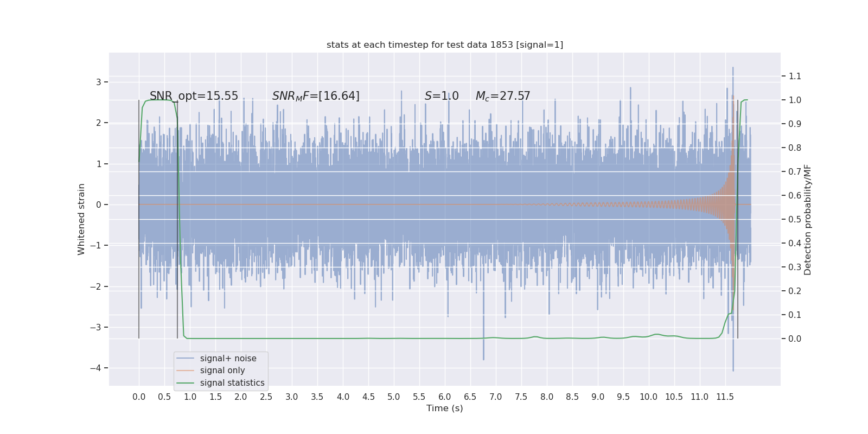Click the left y-axis tick label −1
This screenshot has width=868, height=434.
click(95, 245)
